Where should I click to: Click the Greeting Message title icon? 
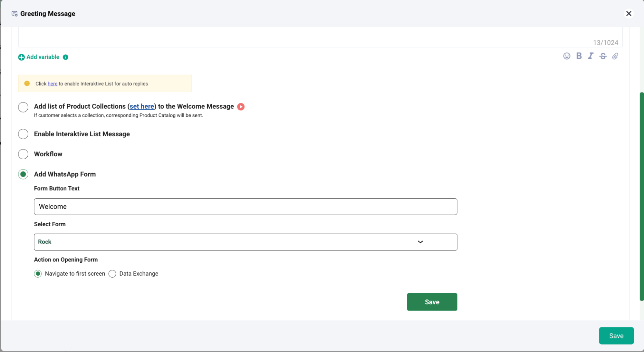click(x=14, y=14)
